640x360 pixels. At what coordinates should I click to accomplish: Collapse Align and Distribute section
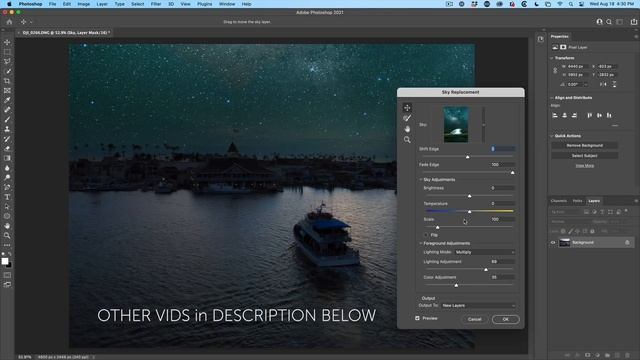click(552, 98)
